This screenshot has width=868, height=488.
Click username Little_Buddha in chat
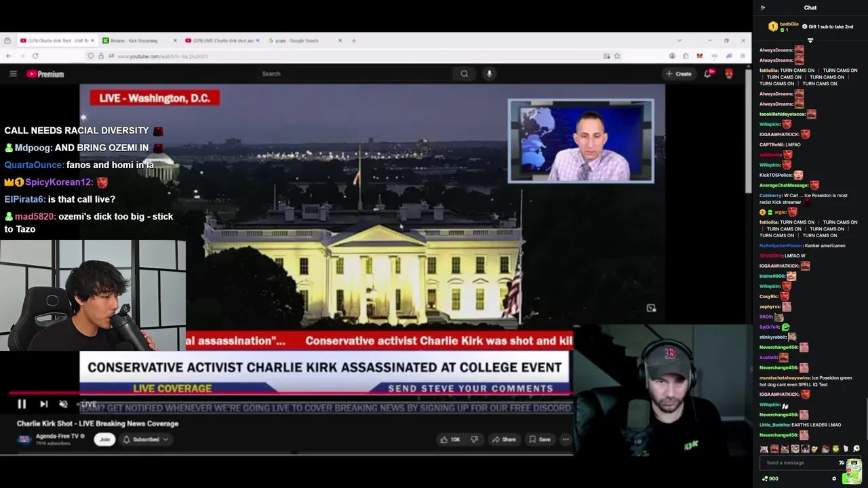774,425
